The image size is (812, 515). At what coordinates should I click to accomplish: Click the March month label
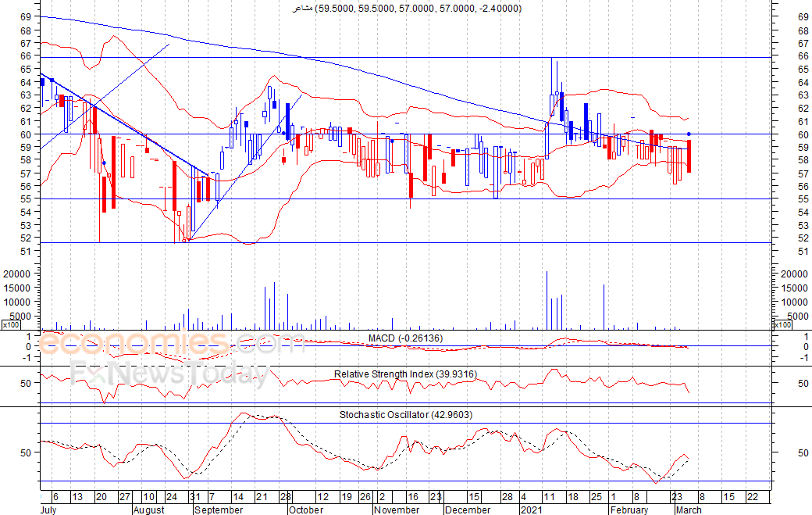689,510
